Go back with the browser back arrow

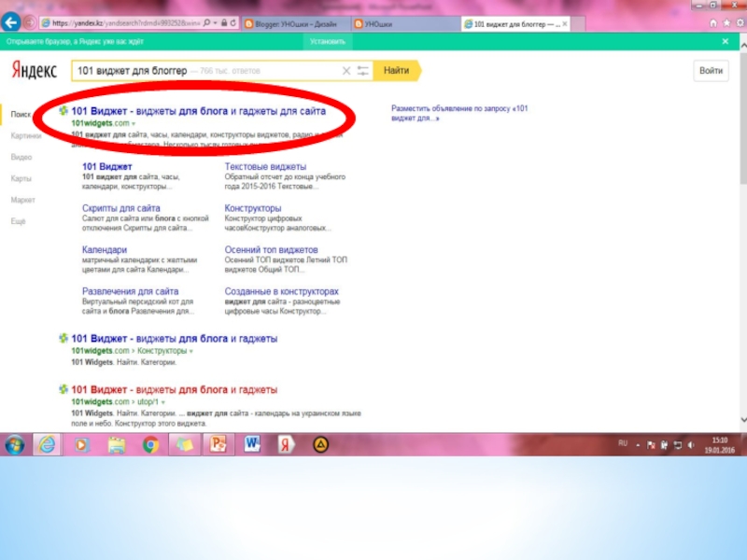coord(11,22)
